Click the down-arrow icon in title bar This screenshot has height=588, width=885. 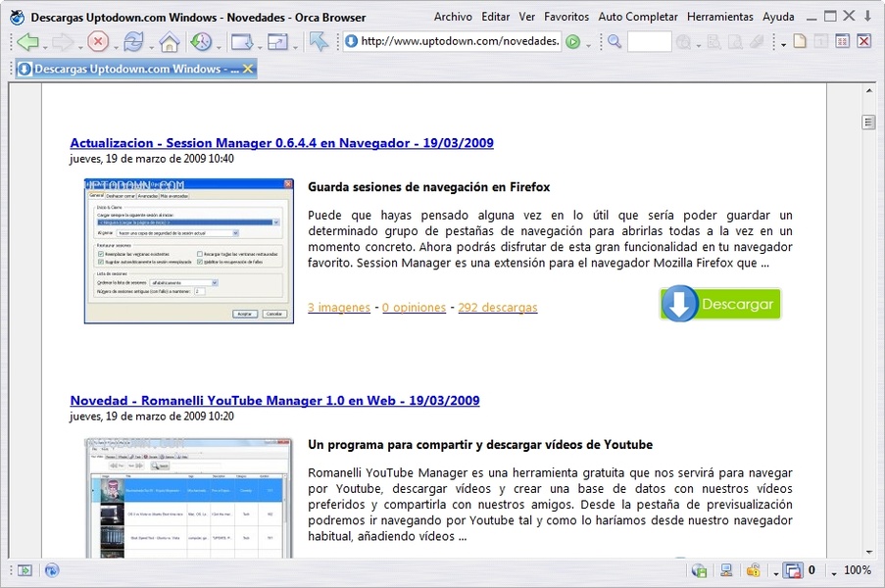(867, 16)
